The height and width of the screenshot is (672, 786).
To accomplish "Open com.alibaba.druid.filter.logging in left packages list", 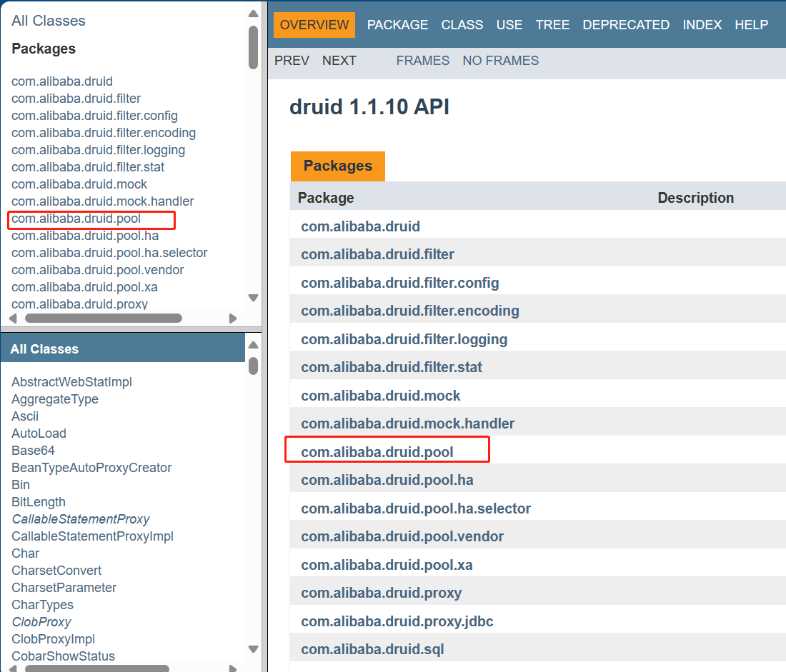I will tap(99, 150).
